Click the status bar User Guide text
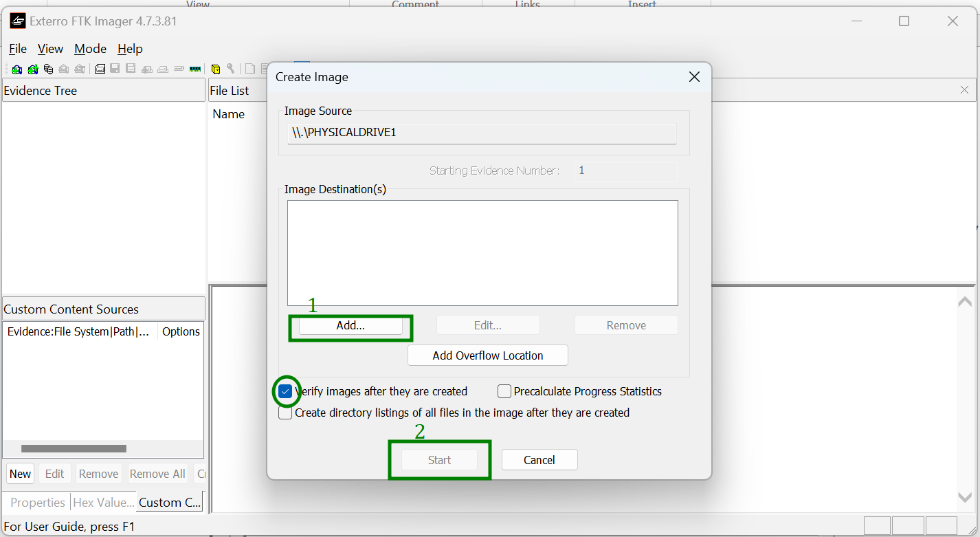980x537 pixels. (69, 527)
